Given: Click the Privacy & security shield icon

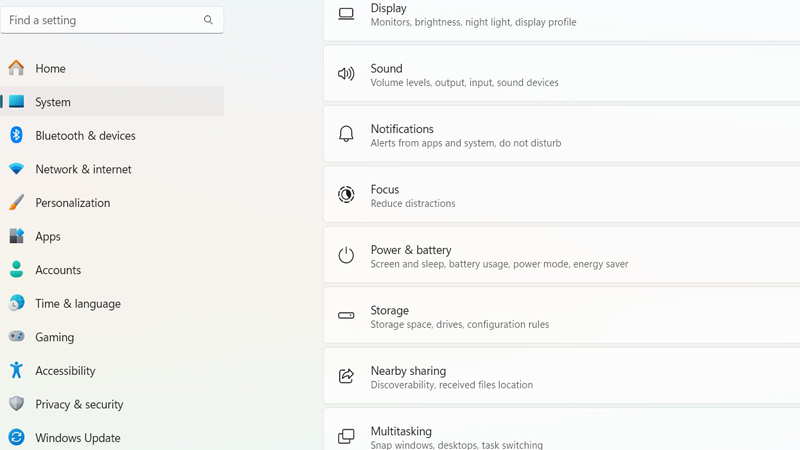Looking at the screenshot, I should tap(16, 404).
